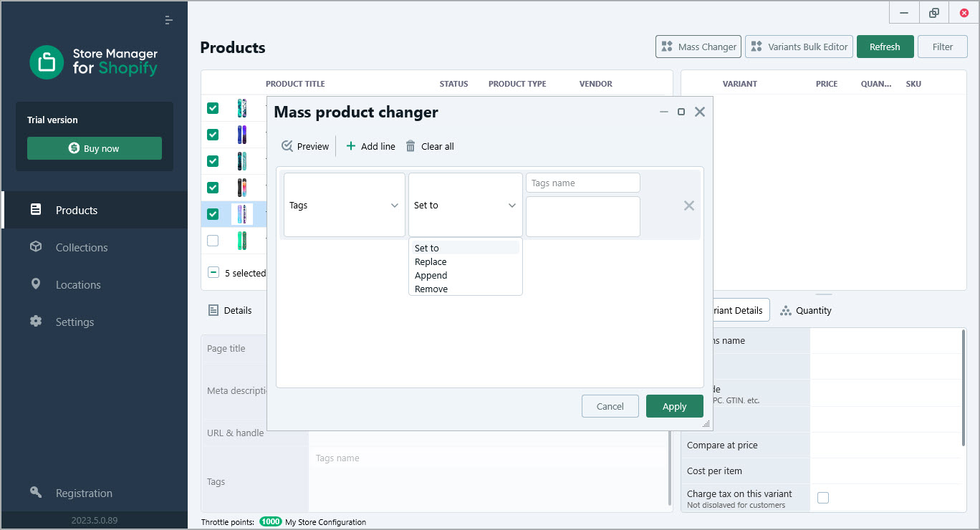The height and width of the screenshot is (530, 980).
Task: Choose Append from the dropdown list
Action: click(x=465, y=275)
